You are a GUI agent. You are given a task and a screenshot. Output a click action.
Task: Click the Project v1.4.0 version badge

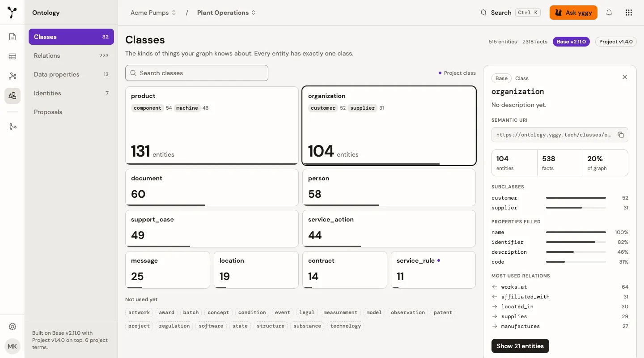tap(616, 42)
